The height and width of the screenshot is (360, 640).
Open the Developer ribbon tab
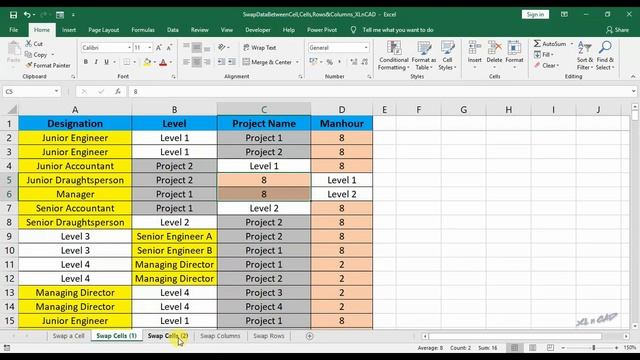pyautogui.click(x=258, y=30)
